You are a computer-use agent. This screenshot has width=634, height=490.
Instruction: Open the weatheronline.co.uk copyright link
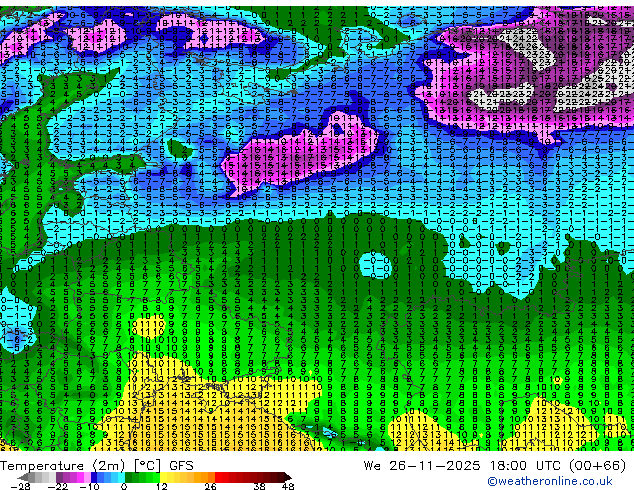point(549,481)
